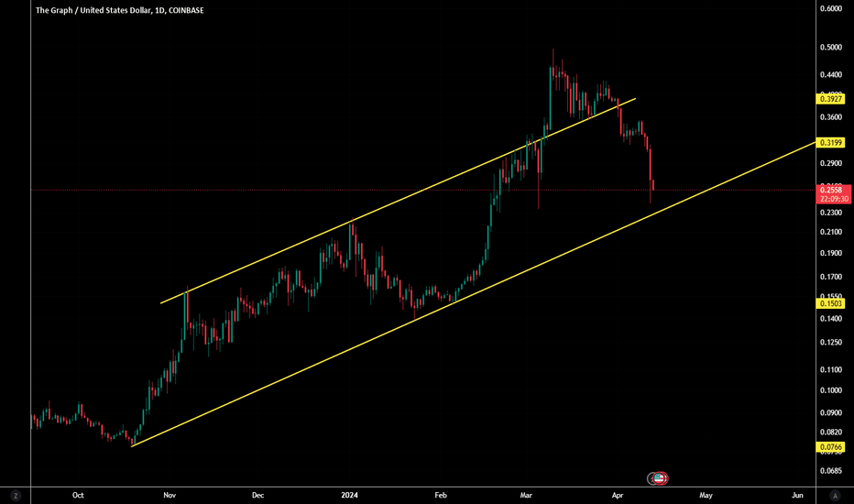Click the May label on time axis
This screenshot has height=504, width=854.
pyautogui.click(x=706, y=495)
